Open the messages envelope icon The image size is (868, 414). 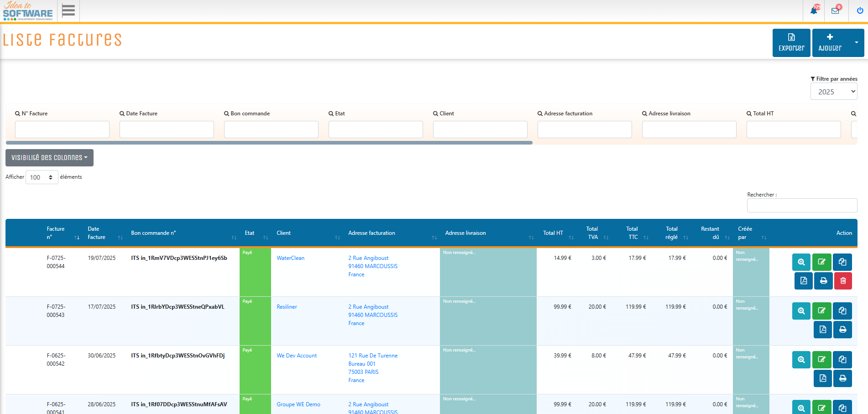pos(835,10)
